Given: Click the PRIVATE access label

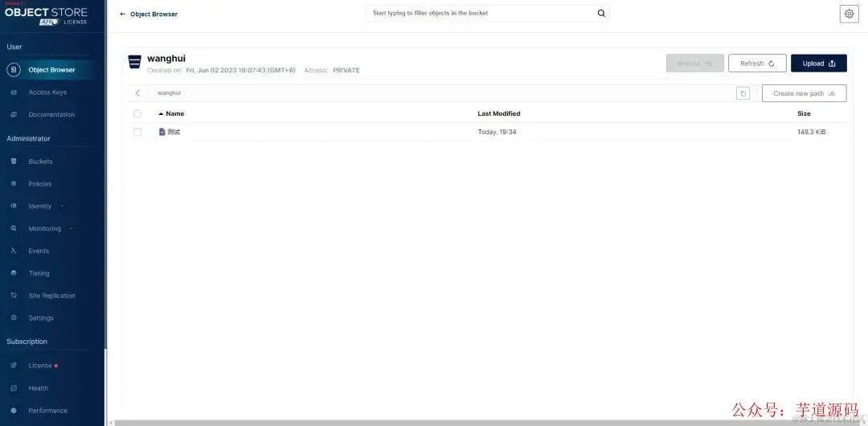Looking at the screenshot, I should [346, 71].
